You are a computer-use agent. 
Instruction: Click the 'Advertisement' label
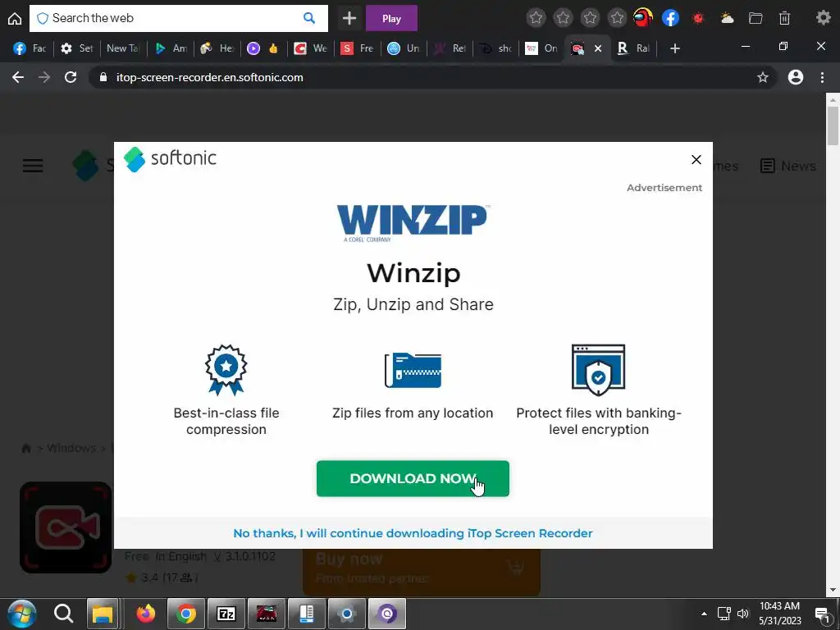click(664, 188)
